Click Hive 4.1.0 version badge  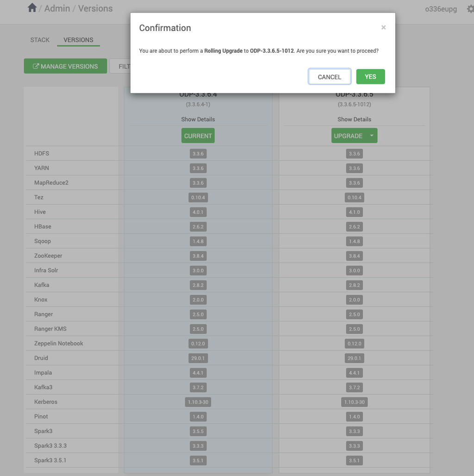point(354,212)
